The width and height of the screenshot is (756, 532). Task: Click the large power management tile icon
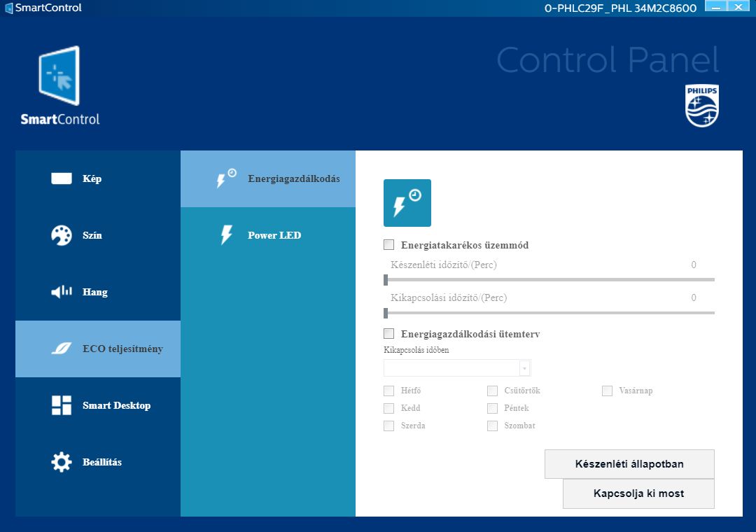point(407,203)
